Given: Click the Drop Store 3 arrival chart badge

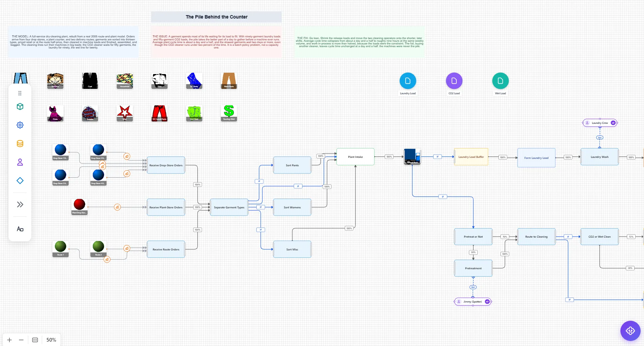Looking at the screenshot, I should (127, 157).
